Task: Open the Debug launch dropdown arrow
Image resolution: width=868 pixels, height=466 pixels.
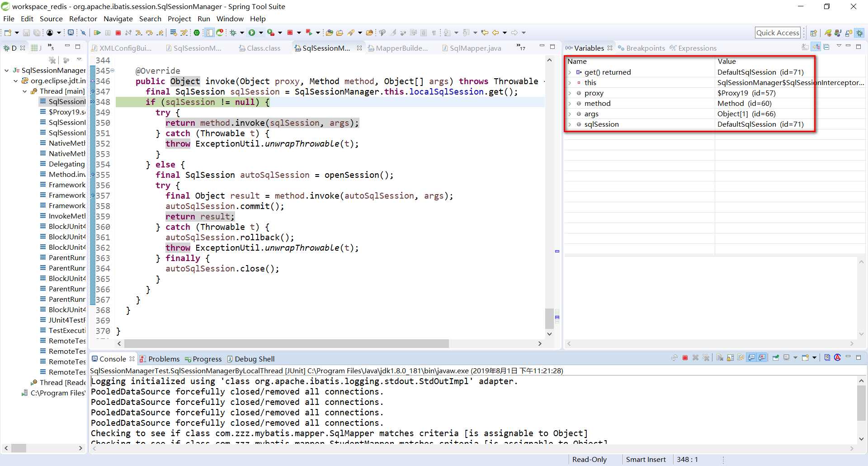Action: pos(242,33)
